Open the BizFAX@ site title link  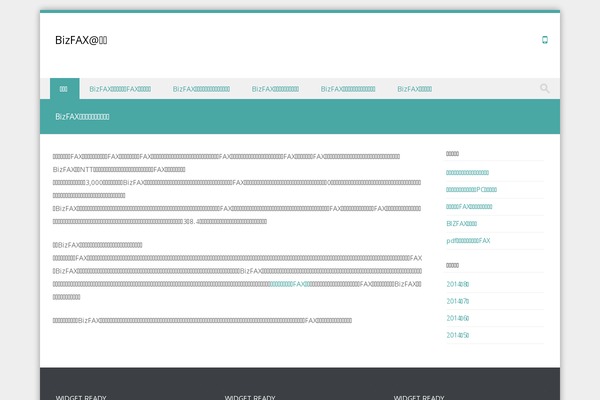click(81, 40)
